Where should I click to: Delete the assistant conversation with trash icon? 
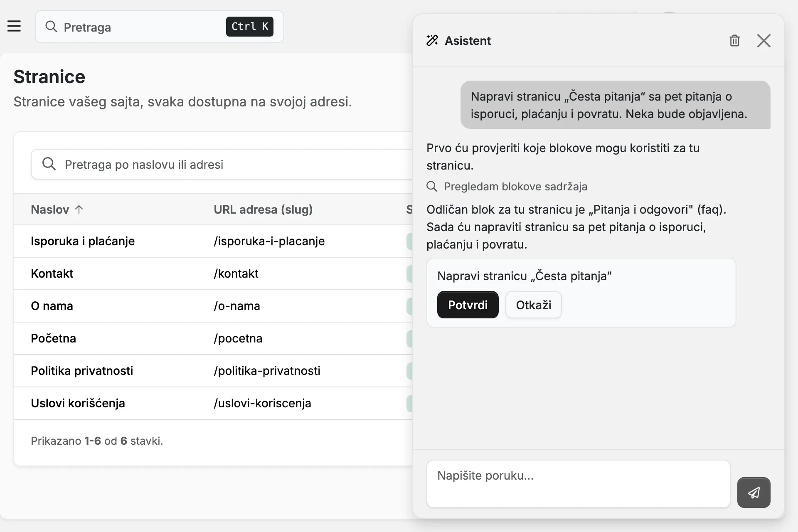734,41
